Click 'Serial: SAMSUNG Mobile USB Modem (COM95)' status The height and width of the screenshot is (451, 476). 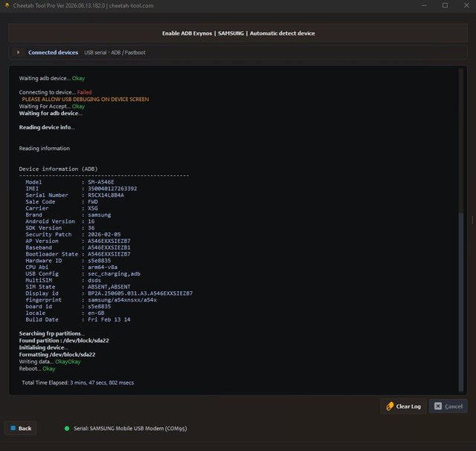click(131, 428)
